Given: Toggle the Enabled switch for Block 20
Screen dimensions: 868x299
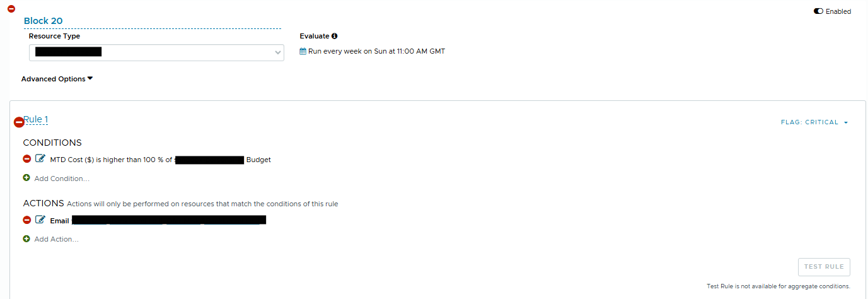Looking at the screenshot, I should pyautogui.click(x=818, y=11).
